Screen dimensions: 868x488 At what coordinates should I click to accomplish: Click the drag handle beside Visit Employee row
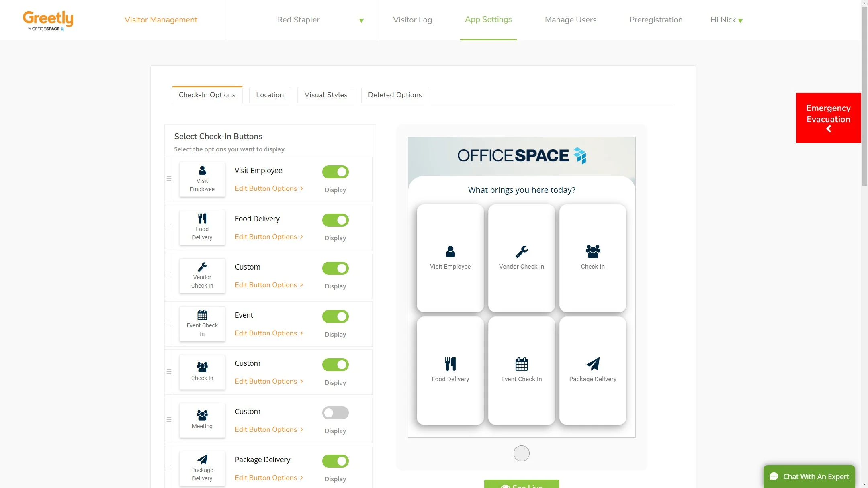tap(169, 179)
